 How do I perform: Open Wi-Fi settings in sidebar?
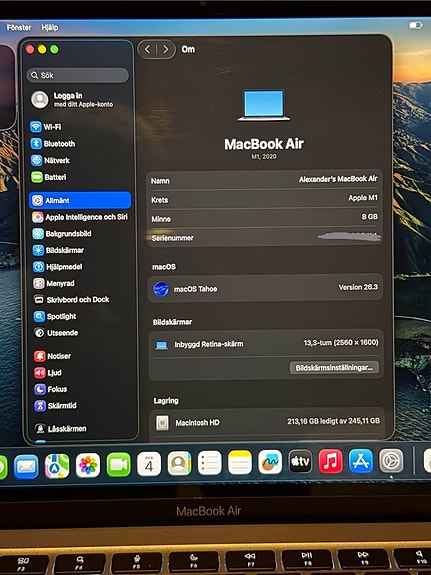(x=46, y=127)
